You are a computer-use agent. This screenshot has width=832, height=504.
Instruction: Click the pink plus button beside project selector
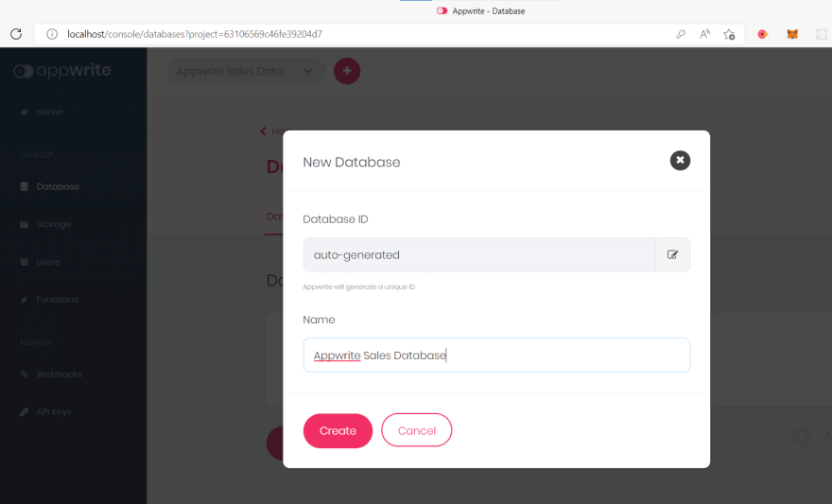tap(347, 71)
